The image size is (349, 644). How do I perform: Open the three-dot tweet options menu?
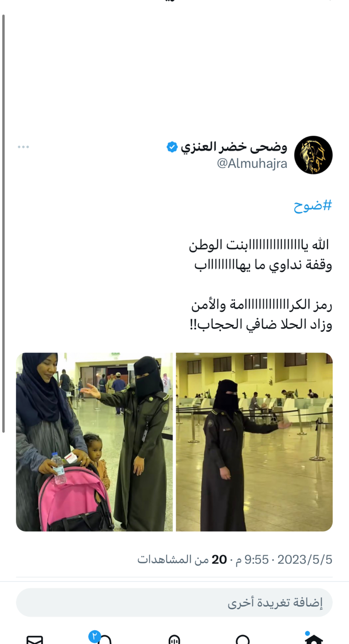click(23, 147)
